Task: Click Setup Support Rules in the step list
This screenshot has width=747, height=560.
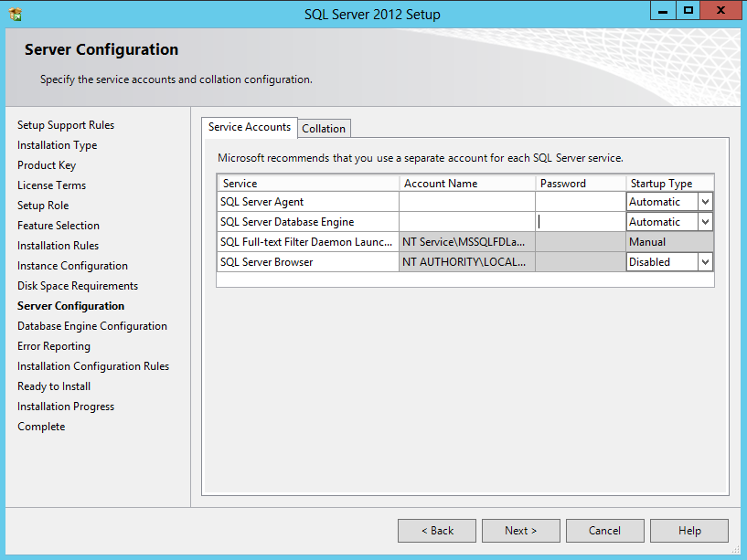Action: point(66,125)
